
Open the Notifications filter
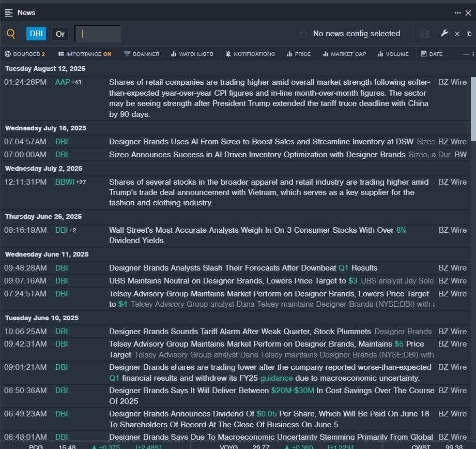click(x=250, y=54)
